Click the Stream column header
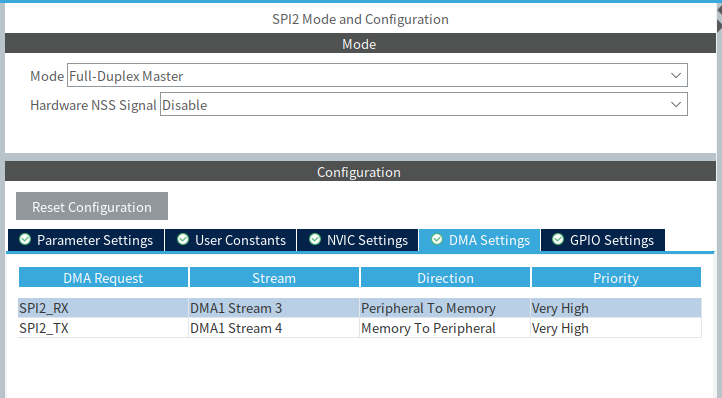 (x=274, y=277)
